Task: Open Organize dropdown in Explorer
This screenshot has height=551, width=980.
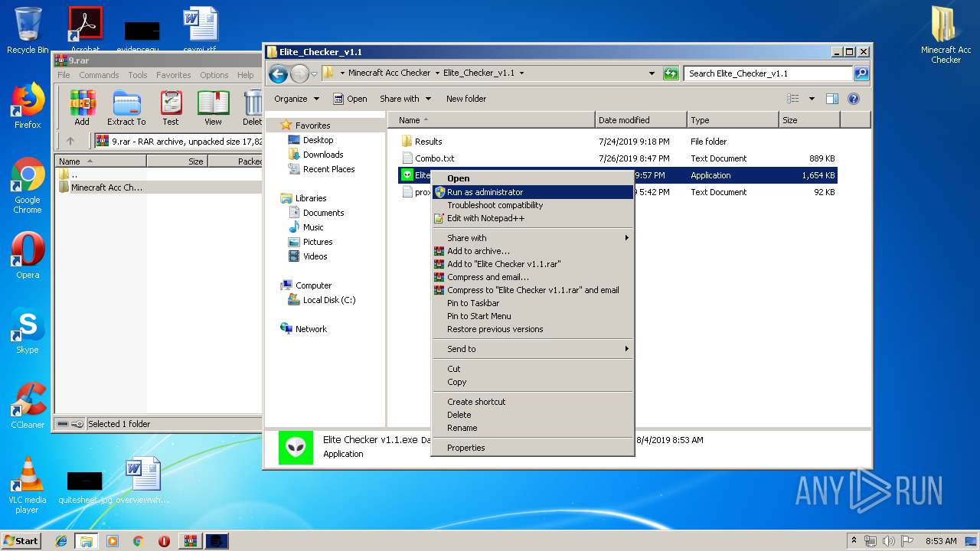Action: [x=296, y=99]
